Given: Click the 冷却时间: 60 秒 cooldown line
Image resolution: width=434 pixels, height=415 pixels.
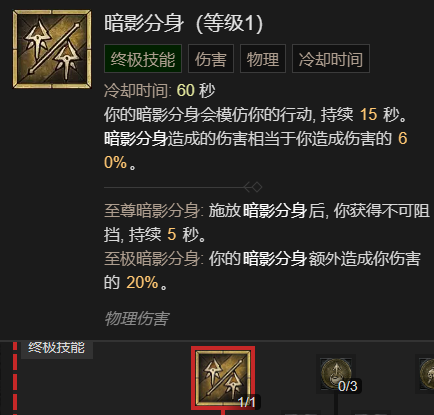Looking at the screenshot, I should [x=159, y=91].
